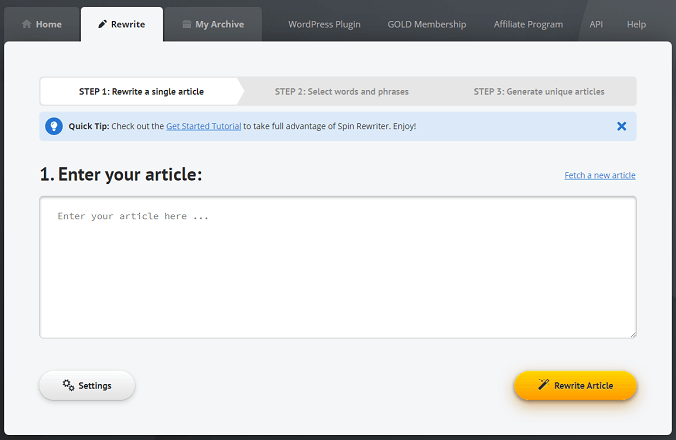Go to the Home tab
The image size is (676, 440).
pyautogui.click(x=42, y=24)
